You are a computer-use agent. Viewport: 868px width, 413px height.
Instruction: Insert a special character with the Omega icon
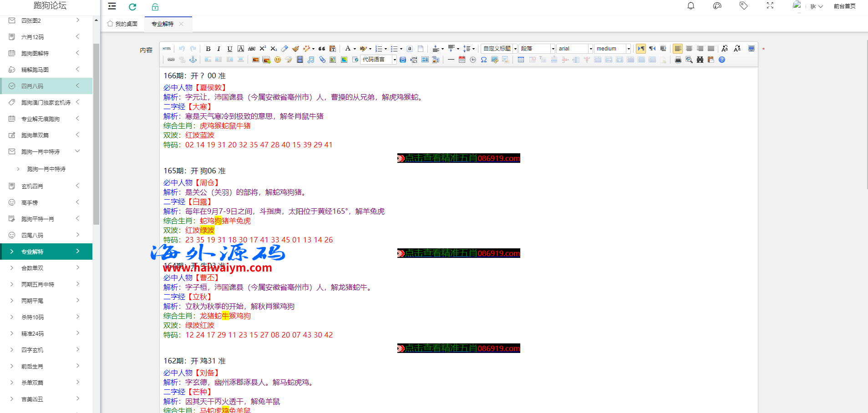(484, 60)
